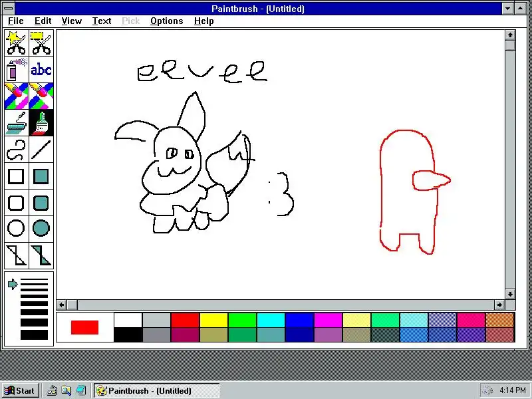Click the canvas scroll down arrow

pyautogui.click(x=510, y=294)
